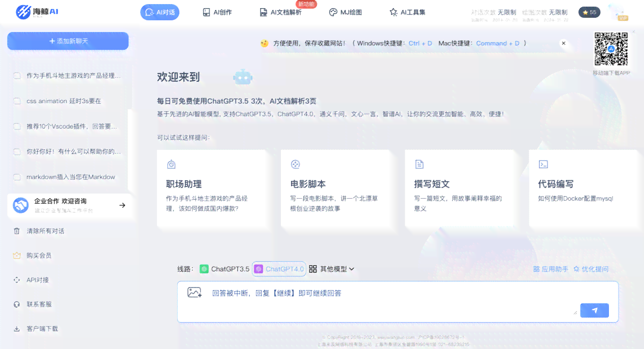Select 清除所有对话 text
The height and width of the screenshot is (349, 644).
point(45,231)
